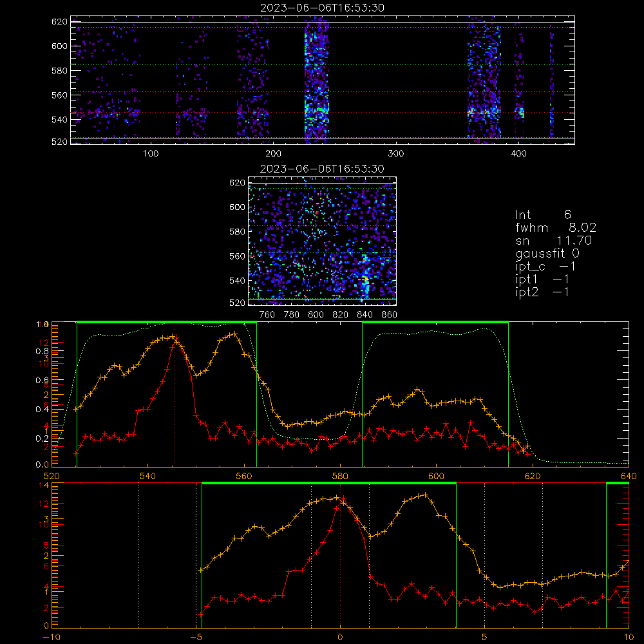This screenshot has height=644, width=644.
Task: Click the x-axis label 580 on profile plot
Action: pos(339,476)
